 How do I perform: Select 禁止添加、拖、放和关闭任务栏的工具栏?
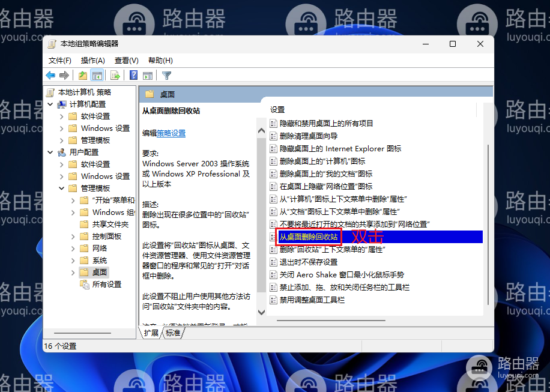click(345, 288)
